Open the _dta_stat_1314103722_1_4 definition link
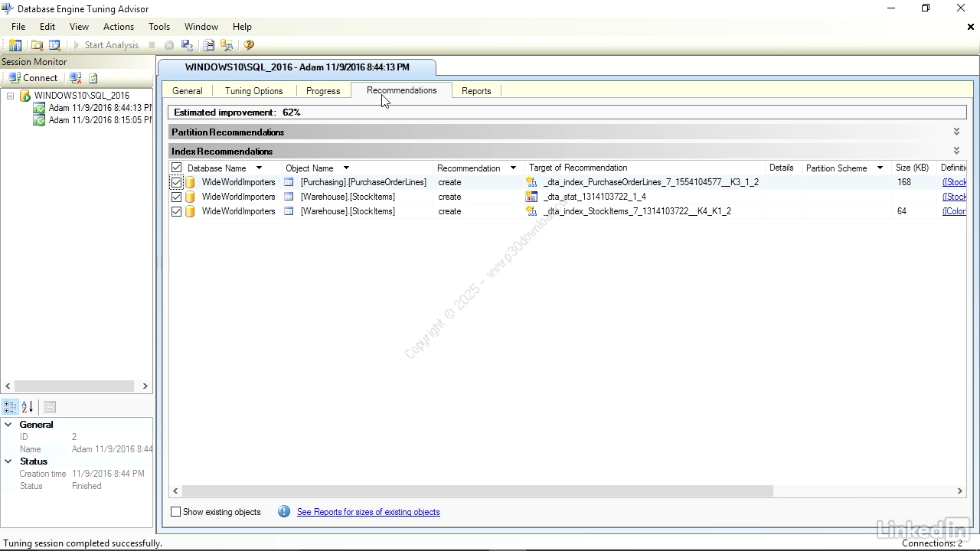Viewport: 980px width, 551px height. (x=955, y=197)
